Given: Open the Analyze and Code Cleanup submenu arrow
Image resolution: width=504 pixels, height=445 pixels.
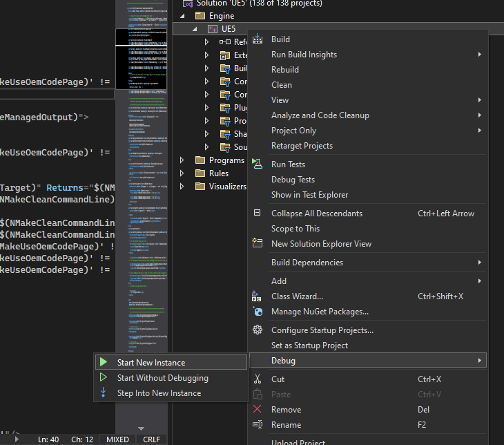Looking at the screenshot, I should [480, 115].
